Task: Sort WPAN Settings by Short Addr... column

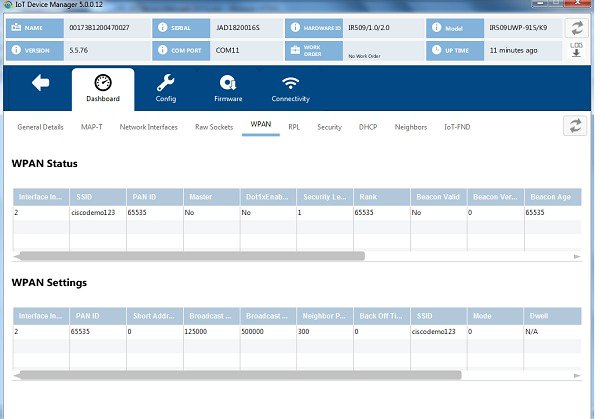Action: point(155,316)
